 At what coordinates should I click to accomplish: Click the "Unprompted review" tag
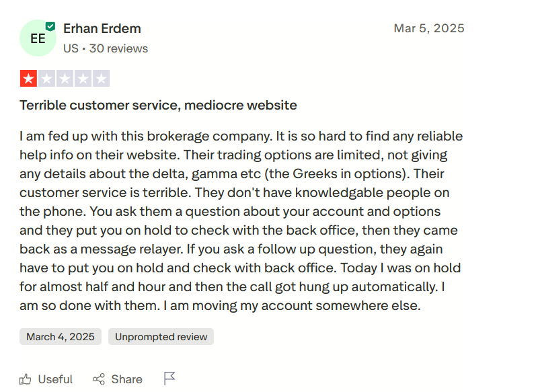click(161, 337)
